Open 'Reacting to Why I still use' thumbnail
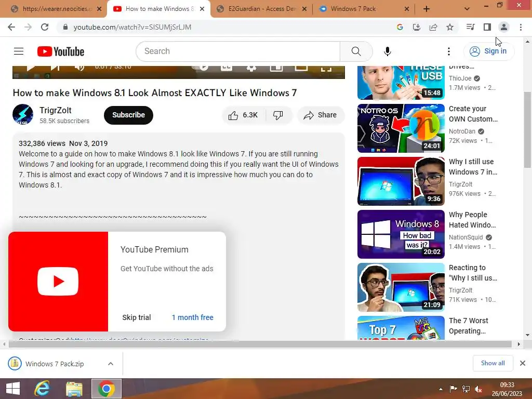The height and width of the screenshot is (399, 532). tap(401, 287)
